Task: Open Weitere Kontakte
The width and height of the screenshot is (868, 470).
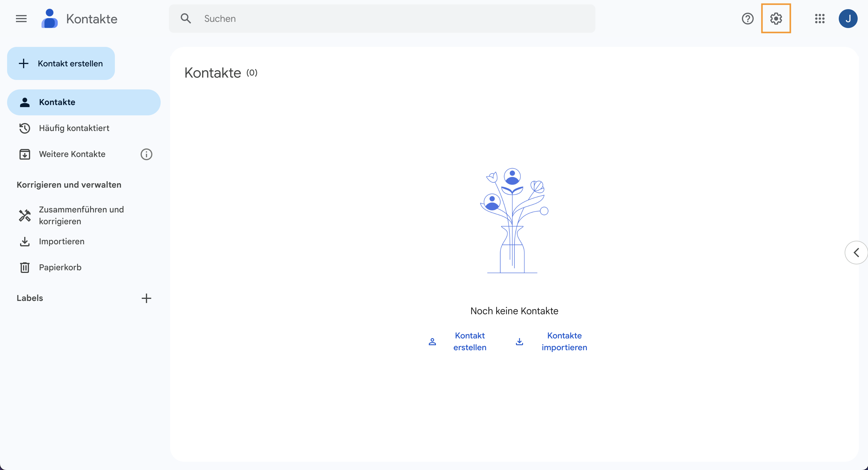Action: pos(72,154)
